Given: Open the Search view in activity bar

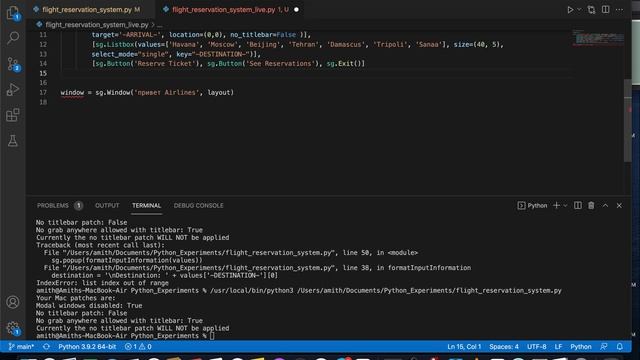Looking at the screenshot, I should click(13, 38).
